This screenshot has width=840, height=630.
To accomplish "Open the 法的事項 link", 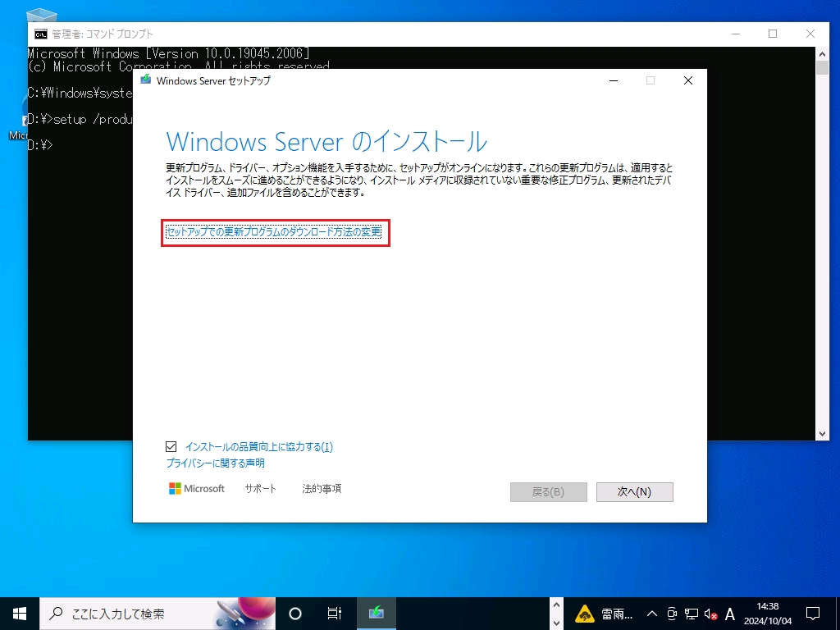I will pyautogui.click(x=322, y=489).
